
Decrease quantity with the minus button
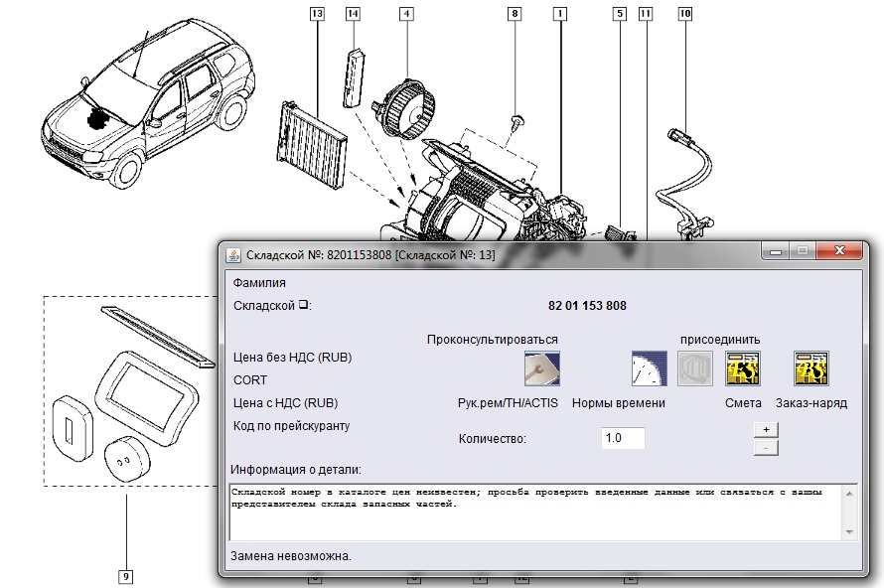point(765,447)
